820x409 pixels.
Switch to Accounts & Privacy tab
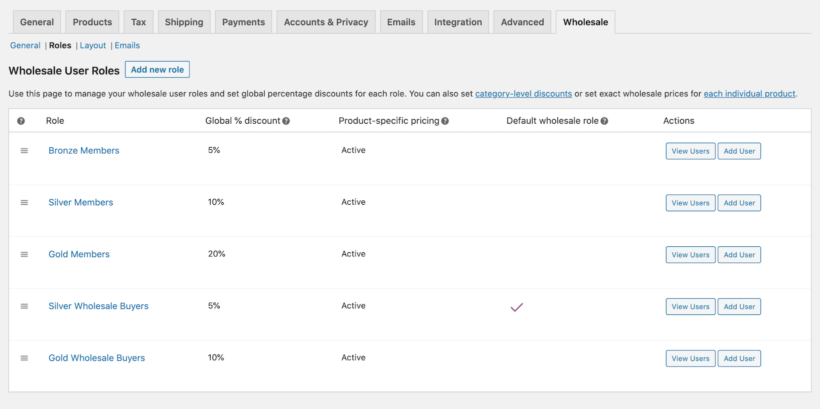[x=326, y=22]
